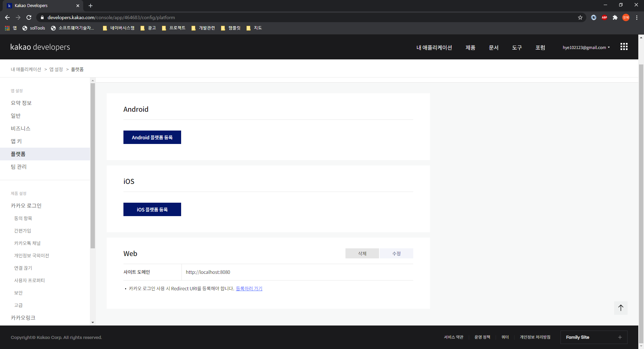Viewport: 644px width, 349px height.
Task: Reload the current page
Action: pos(29,17)
